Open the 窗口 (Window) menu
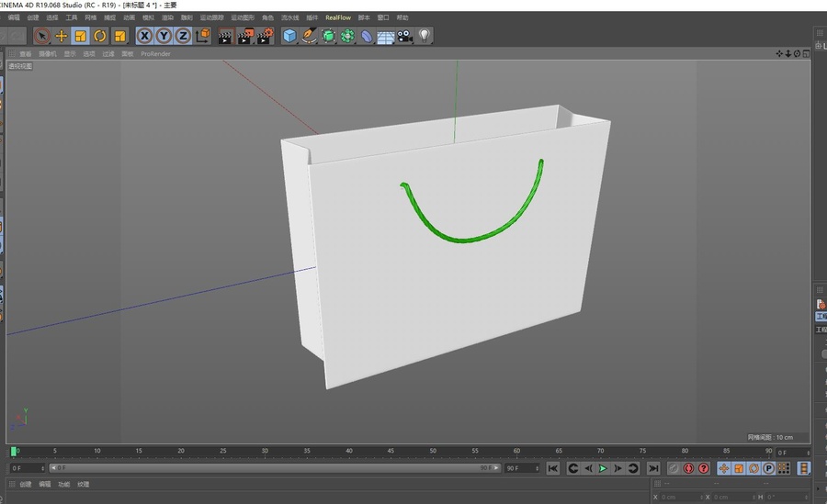The width and height of the screenshot is (827, 504). click(x=383, y=17)
